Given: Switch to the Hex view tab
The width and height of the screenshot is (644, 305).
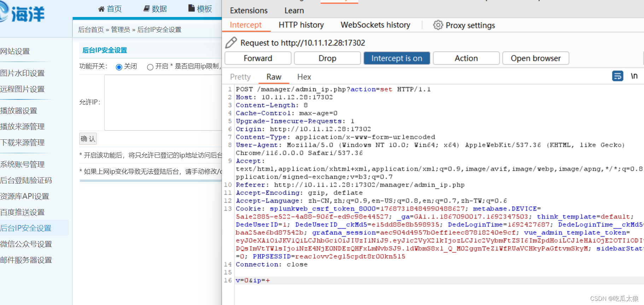Looking at the screenshot, I should (304, 77).
